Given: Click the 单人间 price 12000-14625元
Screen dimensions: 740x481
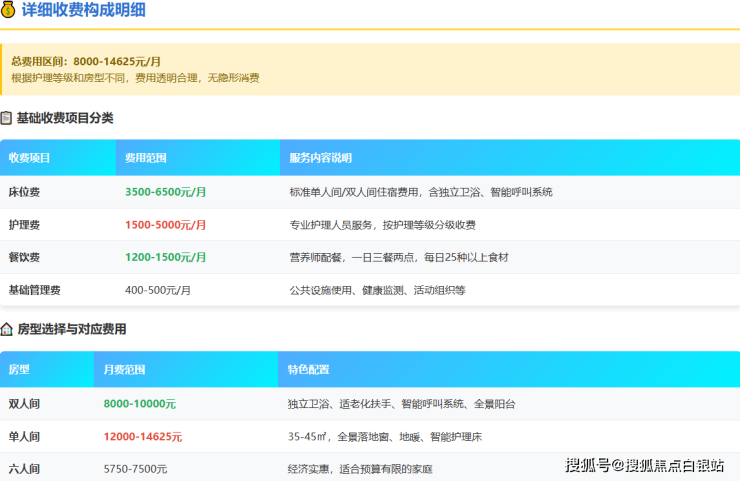Looking at the screenshot, I should point(143,436).
